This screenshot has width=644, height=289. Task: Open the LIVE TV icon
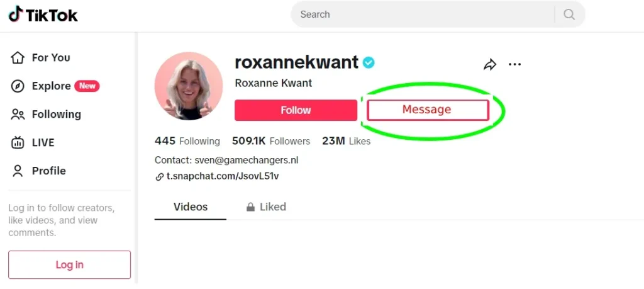click(x=17, y=143)
